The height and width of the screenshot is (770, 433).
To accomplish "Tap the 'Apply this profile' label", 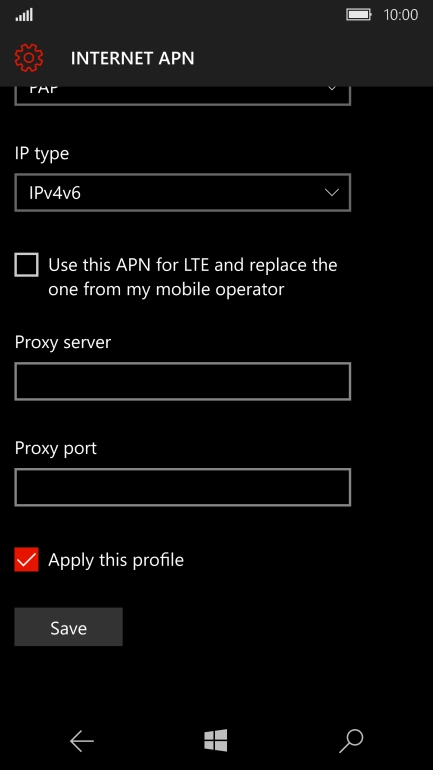I will point(116,560).
